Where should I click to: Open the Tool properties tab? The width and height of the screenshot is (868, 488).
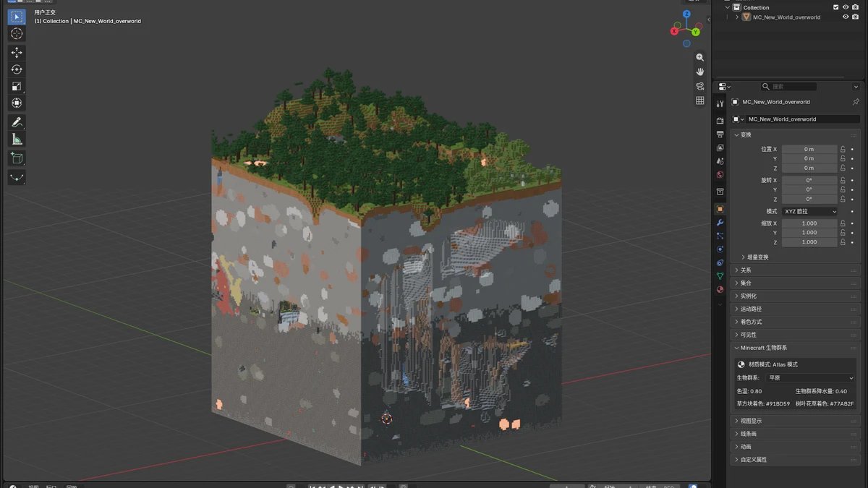720,105
